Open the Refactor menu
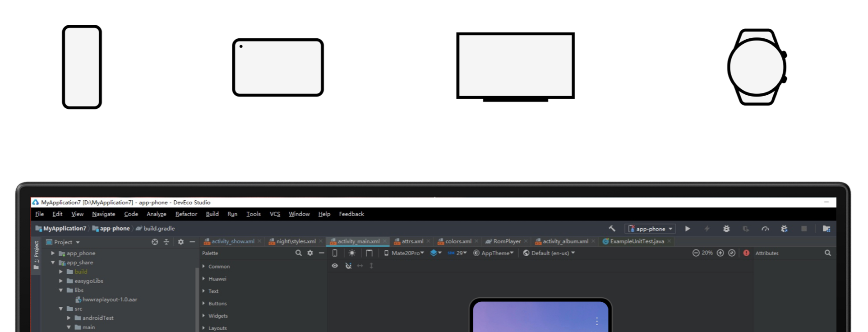 [x=186, y=214]
